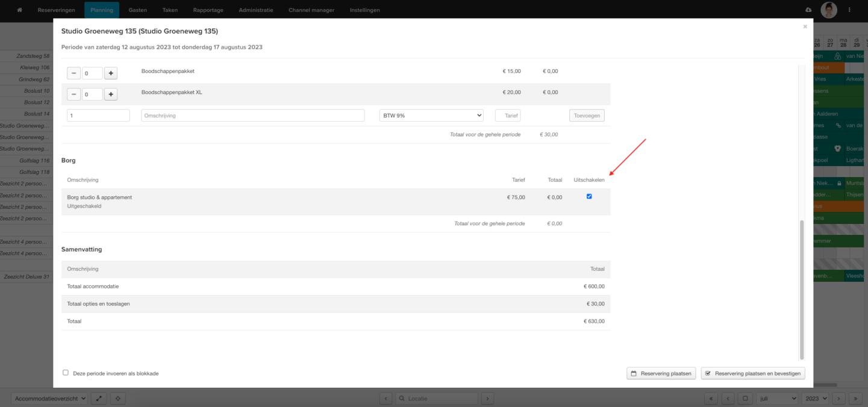Go to the Channel manager tab
The width and height of the screenshot is (868, 407).
[311, 10]
